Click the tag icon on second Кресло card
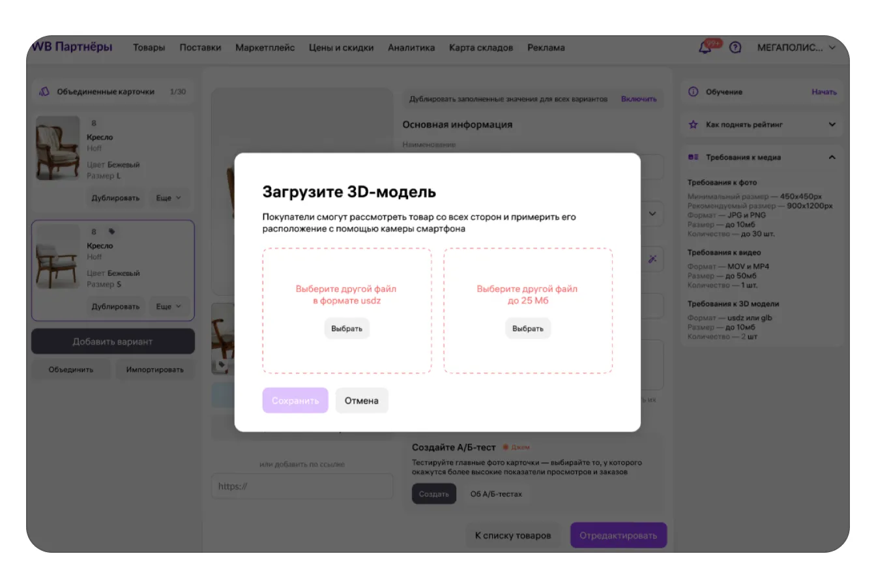Image resolution: width=876 pixels, height=588 pixels. coord(111,231)
